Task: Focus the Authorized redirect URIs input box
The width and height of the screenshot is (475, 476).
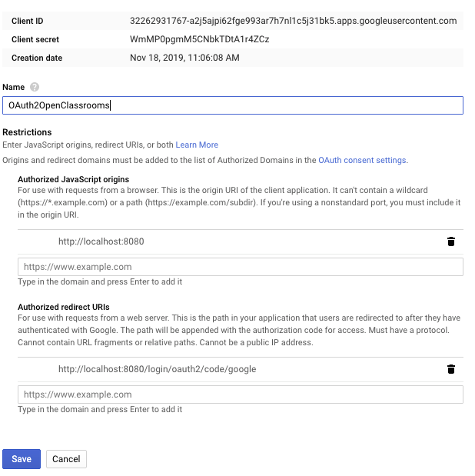Action: [x=241, y=394]
